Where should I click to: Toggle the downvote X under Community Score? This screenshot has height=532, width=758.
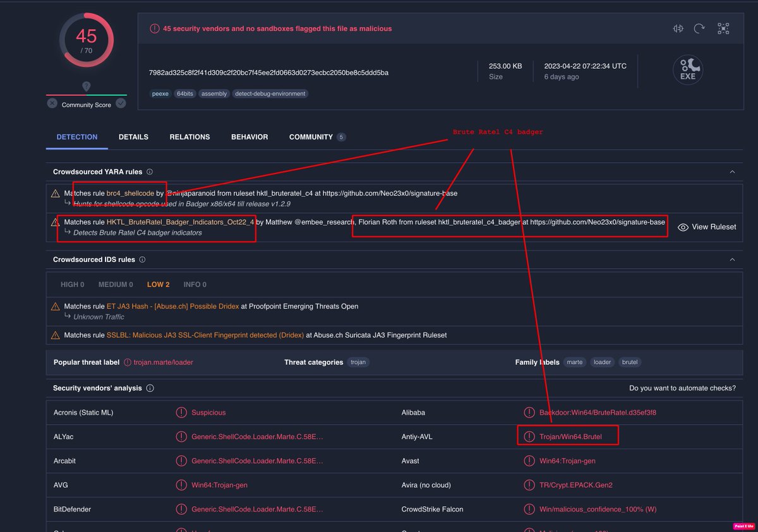52,103
